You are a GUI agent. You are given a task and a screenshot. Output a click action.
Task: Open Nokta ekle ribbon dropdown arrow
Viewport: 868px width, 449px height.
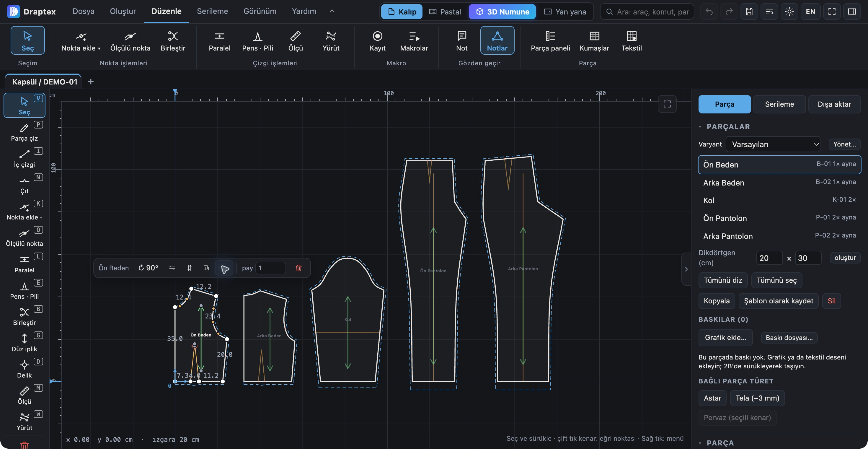tap(99, 49)
